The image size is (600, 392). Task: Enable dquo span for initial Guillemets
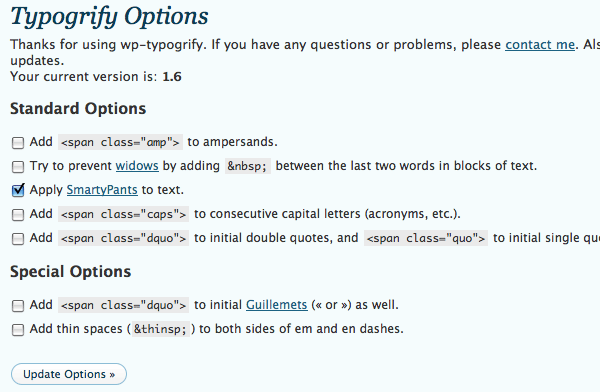(18, 306)
